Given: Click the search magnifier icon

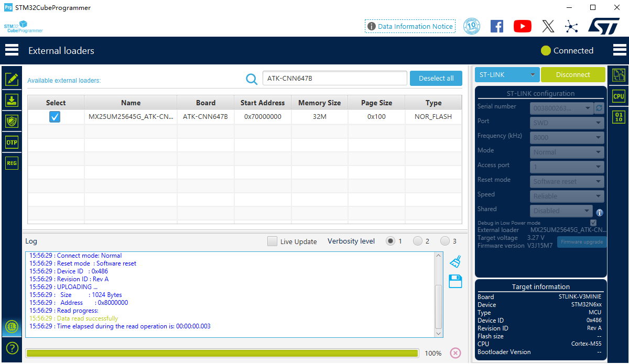Looking at the screenshot, I should click(252, 79).
